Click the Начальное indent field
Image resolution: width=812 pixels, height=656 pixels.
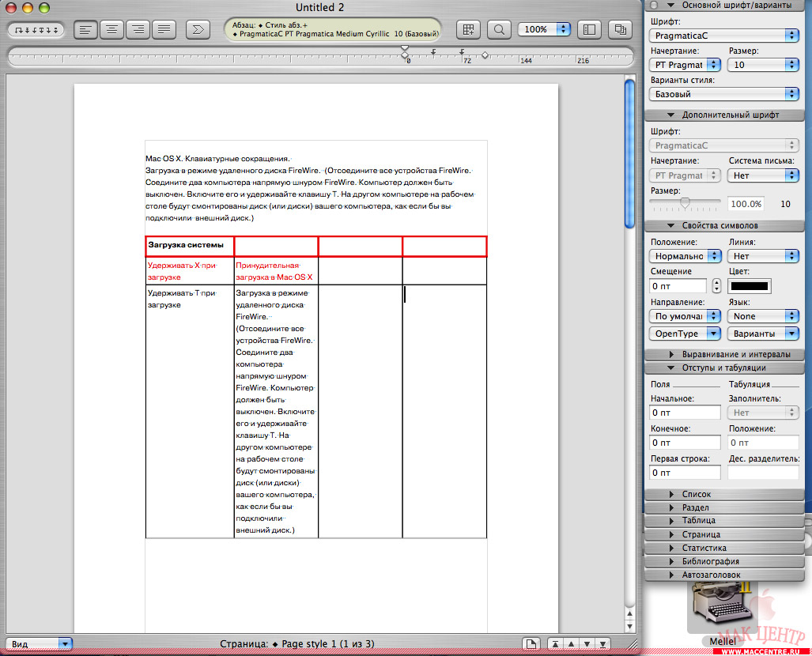[x=685, y=413]
